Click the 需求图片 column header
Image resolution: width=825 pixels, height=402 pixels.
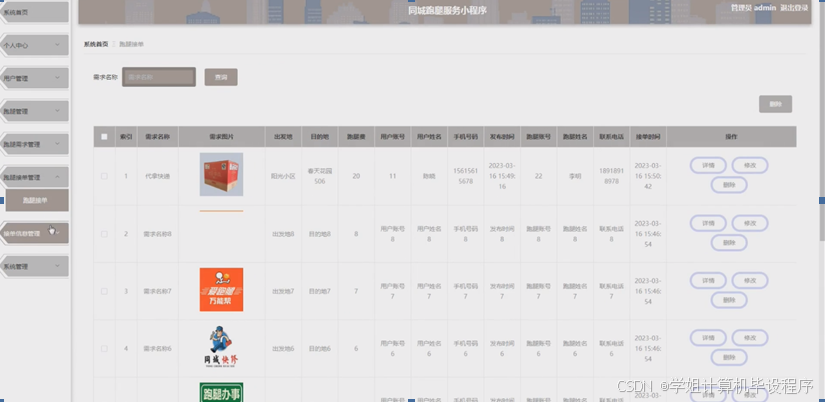(222, 137)
